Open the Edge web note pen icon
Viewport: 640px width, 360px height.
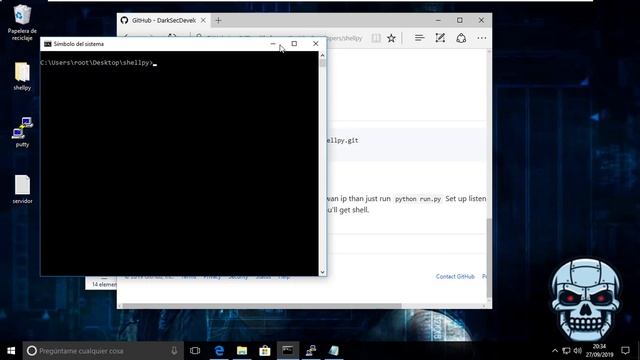(x=440, y=38)
